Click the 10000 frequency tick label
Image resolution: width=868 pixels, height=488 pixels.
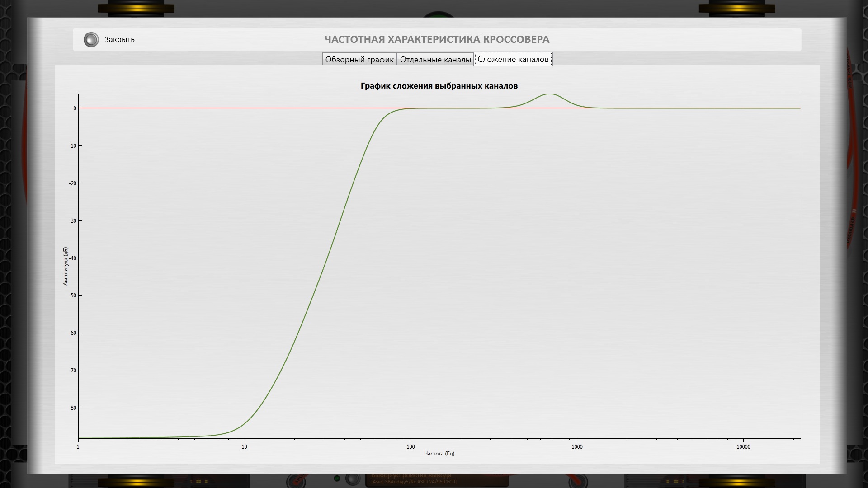click(743, 447)
